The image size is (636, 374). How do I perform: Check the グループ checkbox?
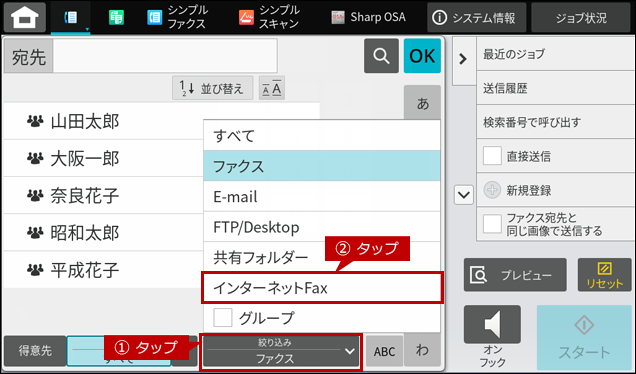(223, 318)
